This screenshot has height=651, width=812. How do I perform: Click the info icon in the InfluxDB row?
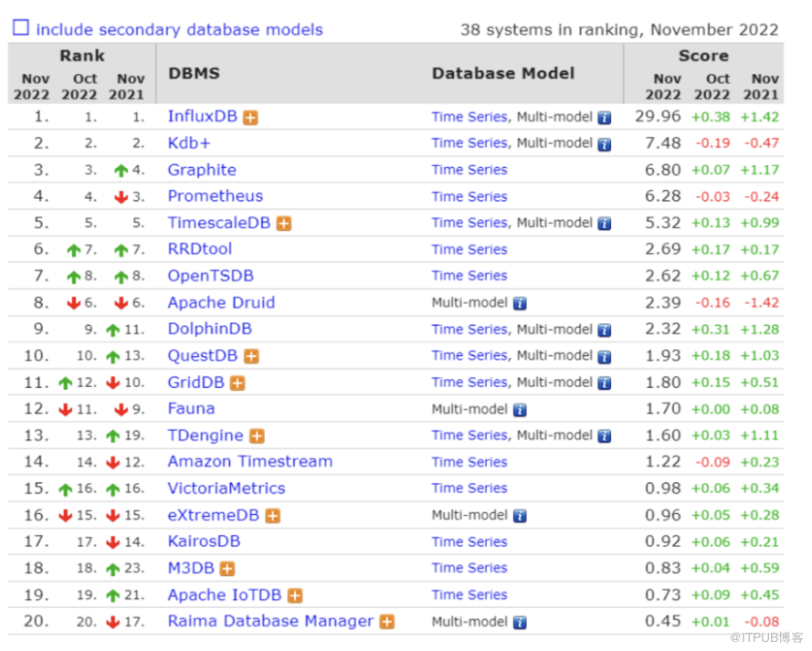click(605, 118)
